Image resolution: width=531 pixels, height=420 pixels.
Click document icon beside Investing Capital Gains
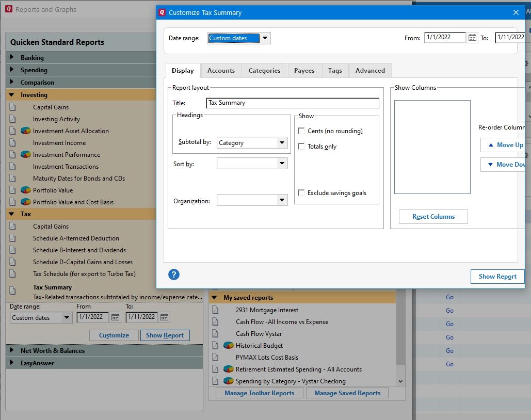pyautogui.click(x=12, y=107)
